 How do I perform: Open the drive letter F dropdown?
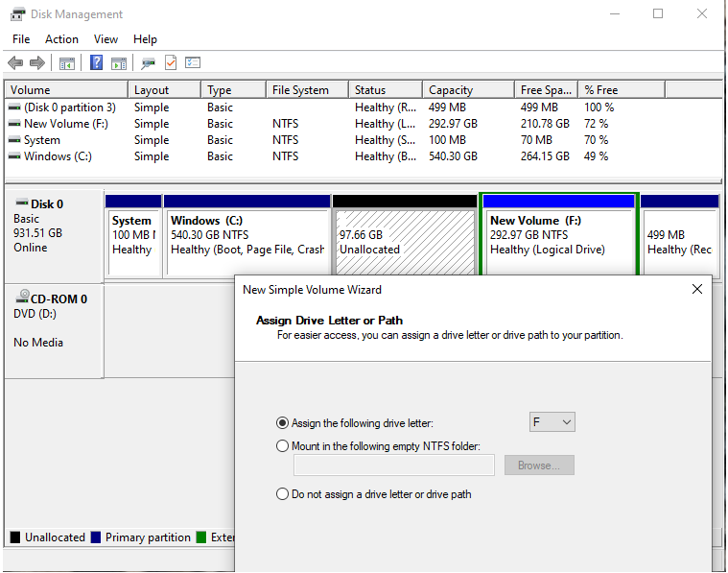click(552, 422)
